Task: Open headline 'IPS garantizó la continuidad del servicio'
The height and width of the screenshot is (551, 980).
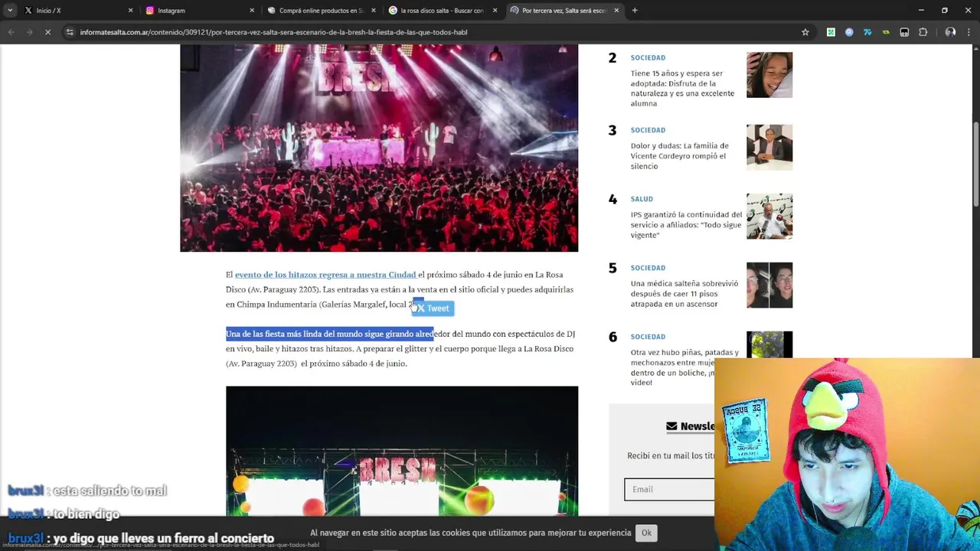Action: tap(686, 225)
